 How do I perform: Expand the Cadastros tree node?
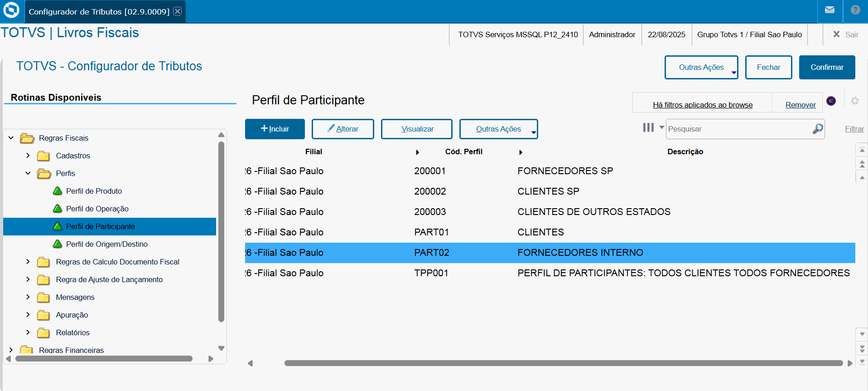28,155
